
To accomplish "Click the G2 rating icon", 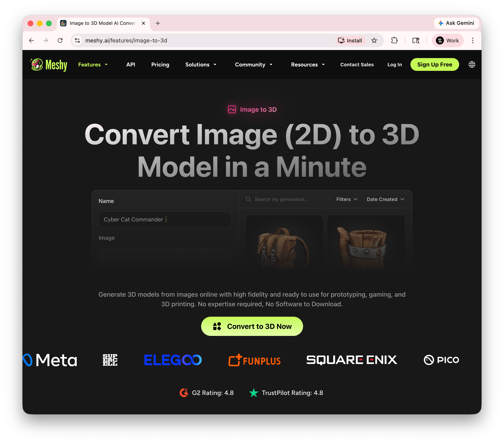I will coord(184,393).
